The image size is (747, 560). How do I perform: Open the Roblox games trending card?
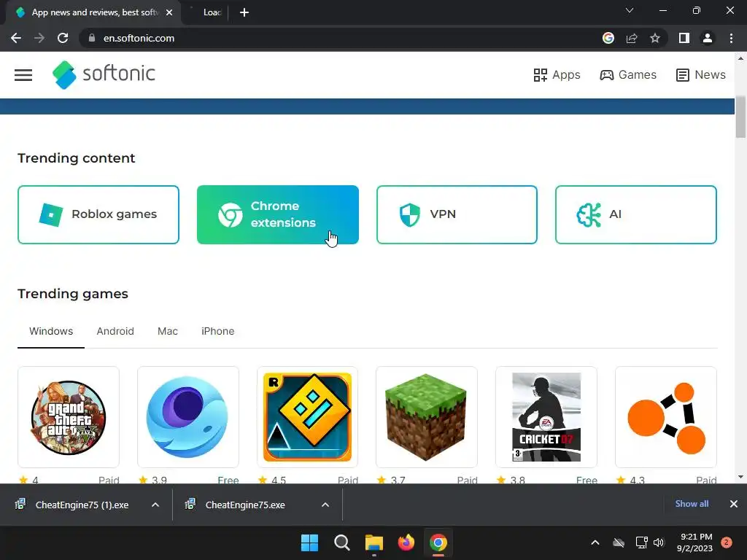98,215
